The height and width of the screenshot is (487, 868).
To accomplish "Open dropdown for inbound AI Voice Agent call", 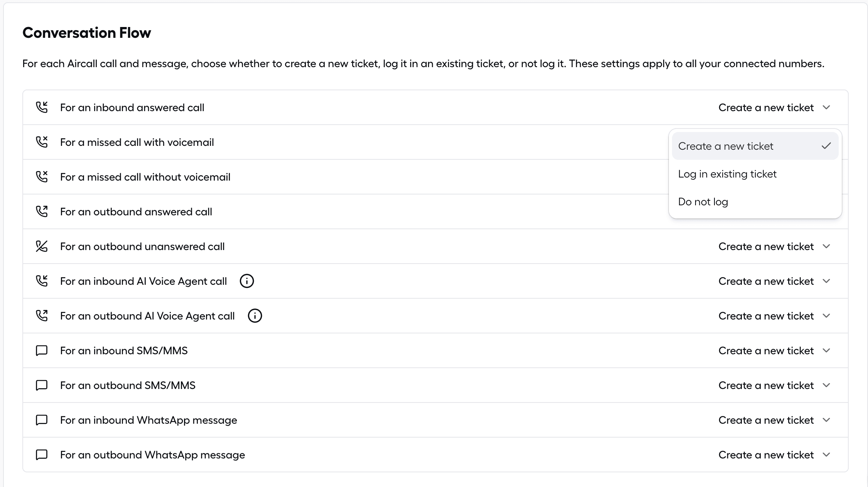I will [x=774, y=281].
